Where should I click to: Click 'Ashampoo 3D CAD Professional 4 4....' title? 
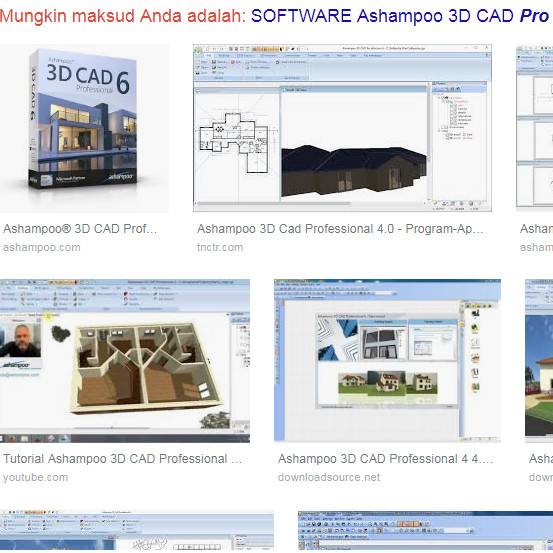385,459
